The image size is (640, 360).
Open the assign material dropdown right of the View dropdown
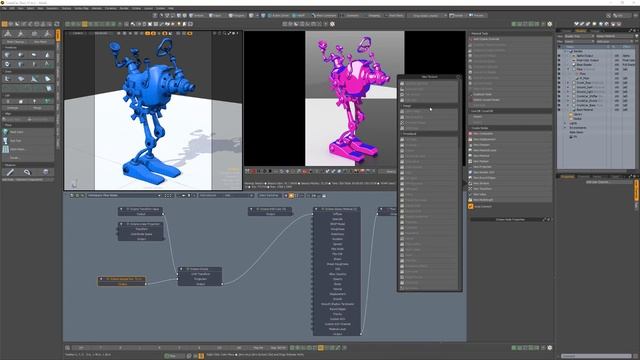(x=616, y=36)
